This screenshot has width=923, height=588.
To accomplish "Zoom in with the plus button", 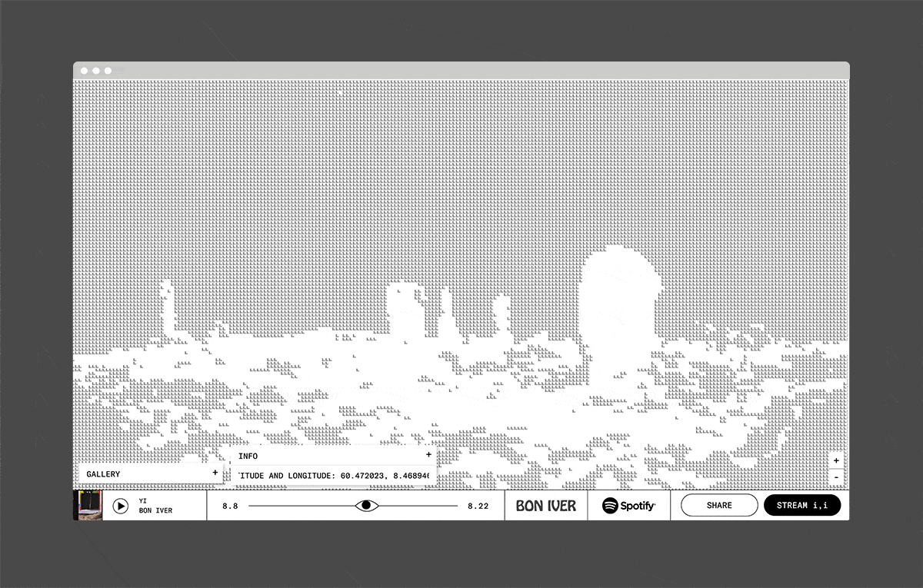I will click(x=836, y=460).
